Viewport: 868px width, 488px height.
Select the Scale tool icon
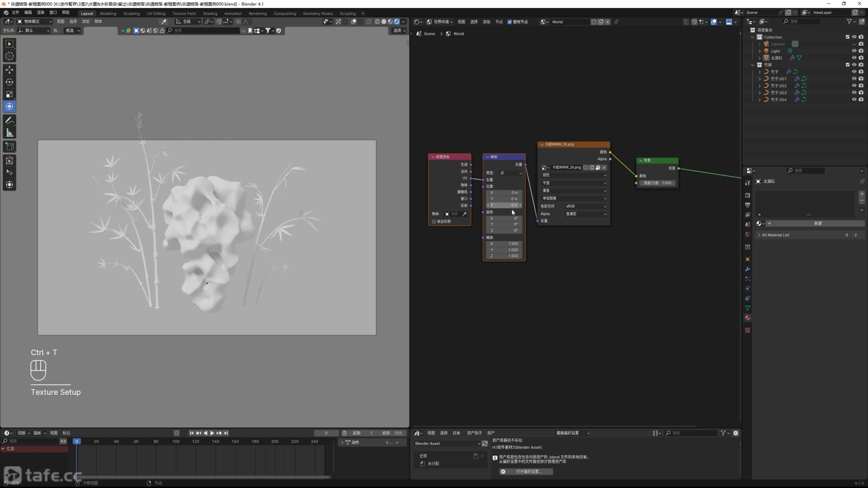9,94
